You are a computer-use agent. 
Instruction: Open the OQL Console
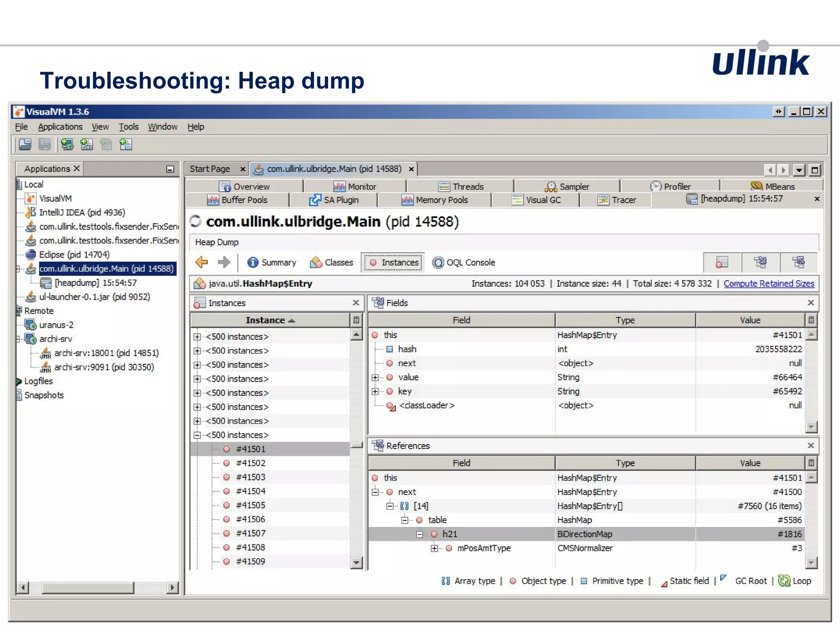[463, 262]
